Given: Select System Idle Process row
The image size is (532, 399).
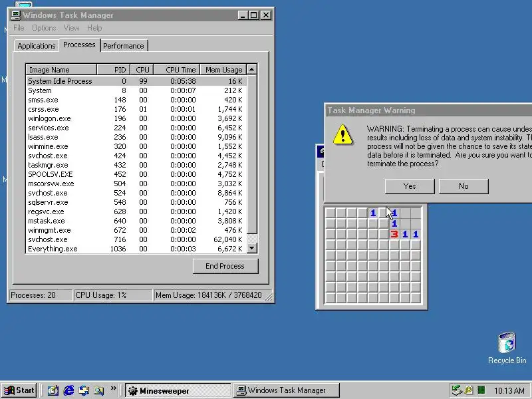Looking at the screenshot, I should coord(136,81).
